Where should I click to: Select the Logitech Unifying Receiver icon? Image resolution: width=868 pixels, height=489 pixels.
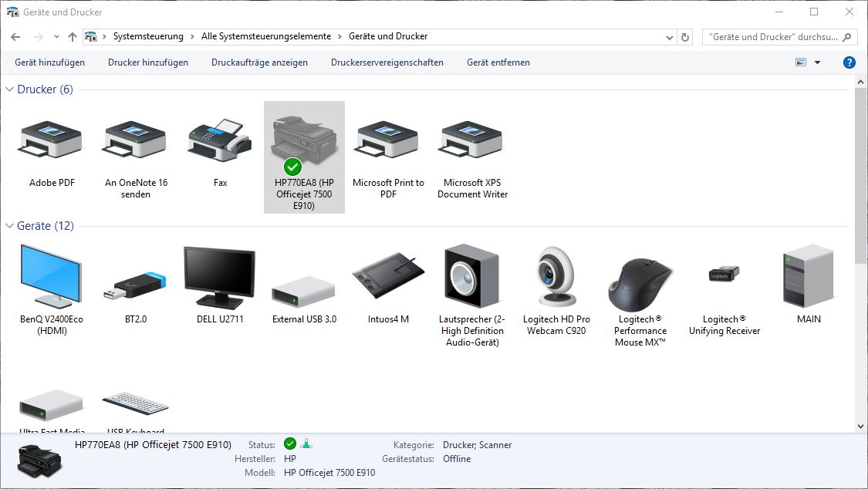click(724, 273)
